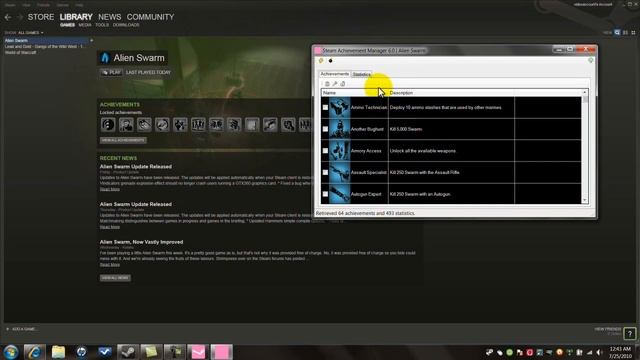Switch to the Statistics tab
This screenshot has width=640, height=360.
point(362,74)
